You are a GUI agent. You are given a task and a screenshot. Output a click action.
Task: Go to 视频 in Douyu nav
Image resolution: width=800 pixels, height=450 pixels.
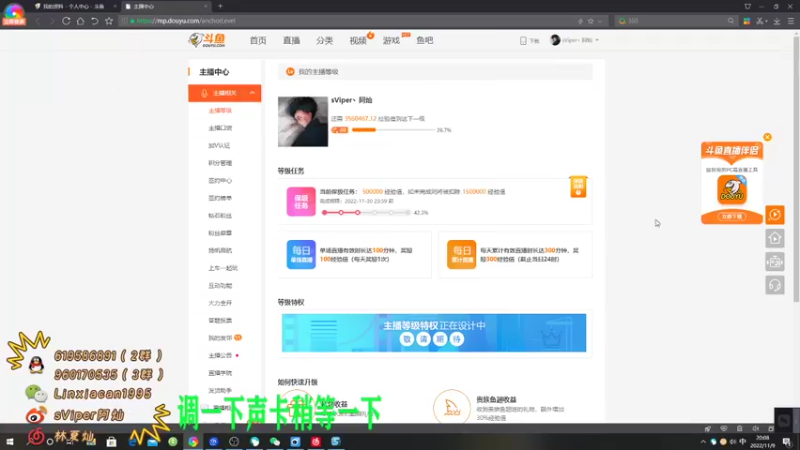tap(358, 40)
